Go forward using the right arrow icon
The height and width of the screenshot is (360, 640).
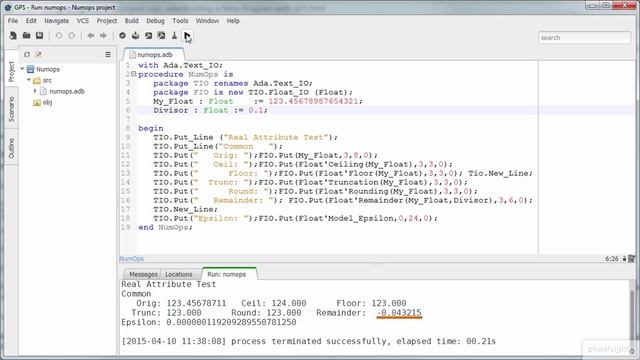click(103, 36)
